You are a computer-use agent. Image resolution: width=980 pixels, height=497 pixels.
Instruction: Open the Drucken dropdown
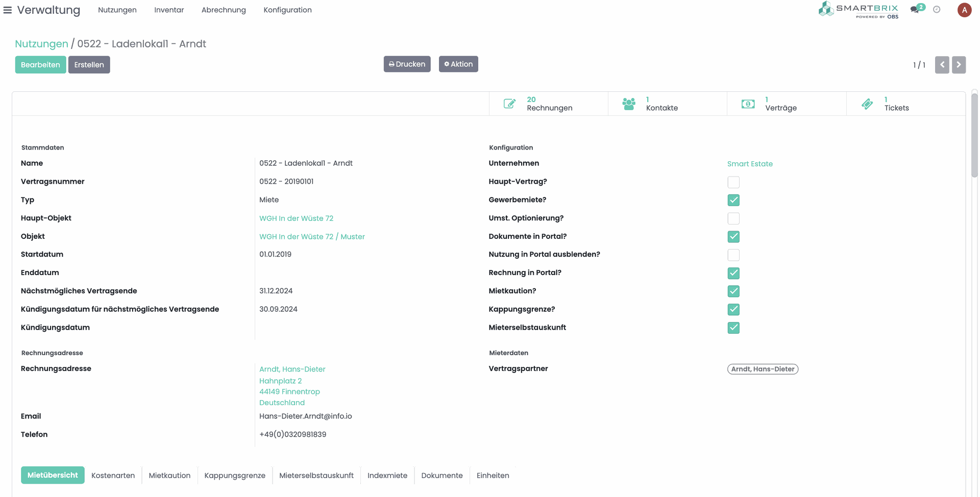(x=407, y=64)
